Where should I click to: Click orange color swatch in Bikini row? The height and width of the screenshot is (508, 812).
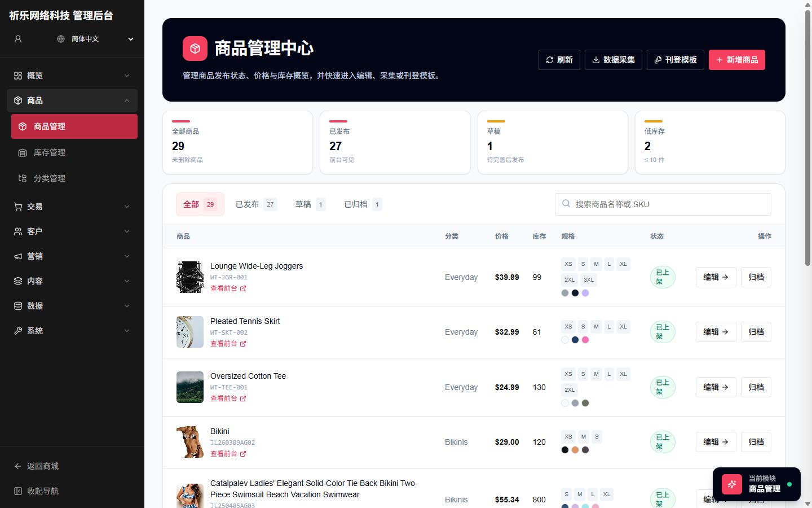575,450
